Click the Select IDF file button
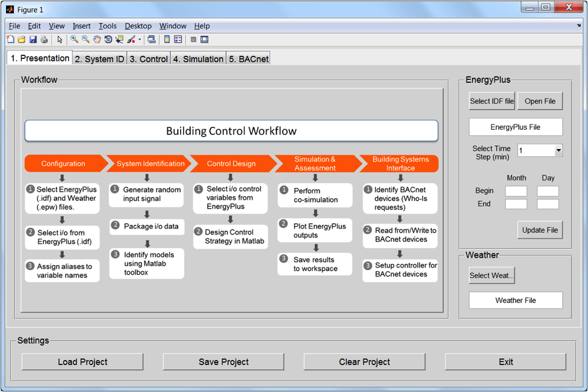 point(492,101)
